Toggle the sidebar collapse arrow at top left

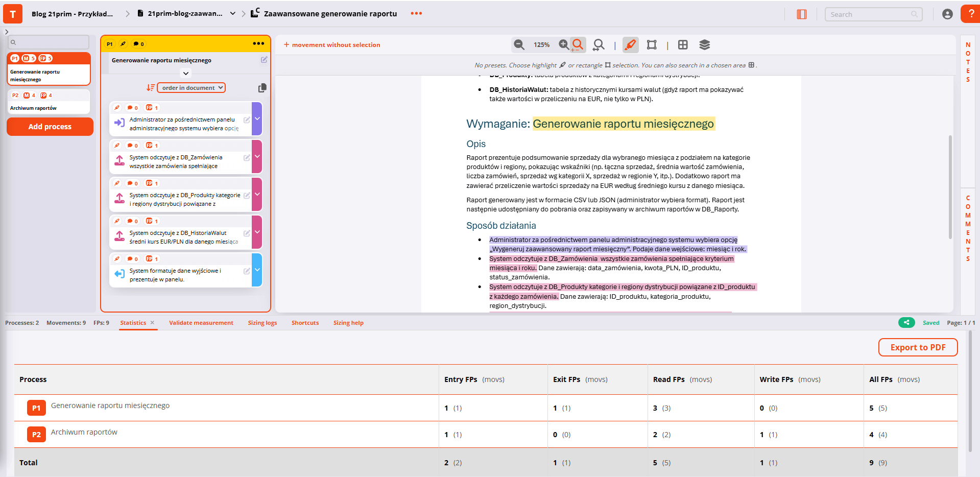(x=7, y=32)
